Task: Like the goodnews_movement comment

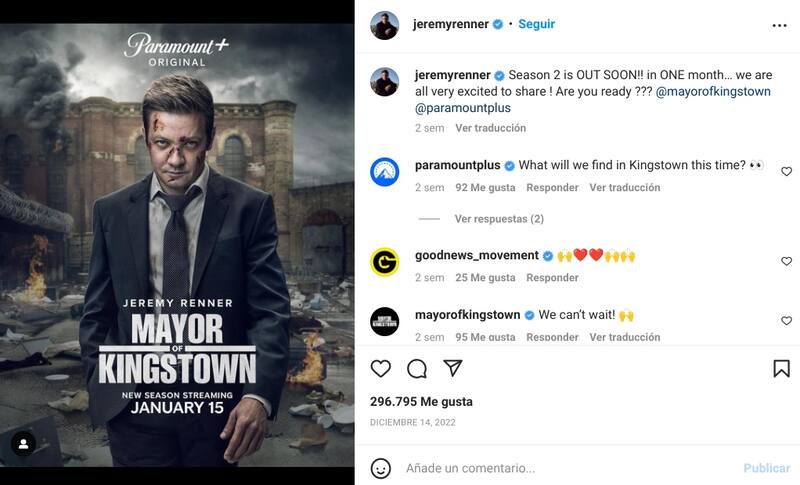Action: 786,262
